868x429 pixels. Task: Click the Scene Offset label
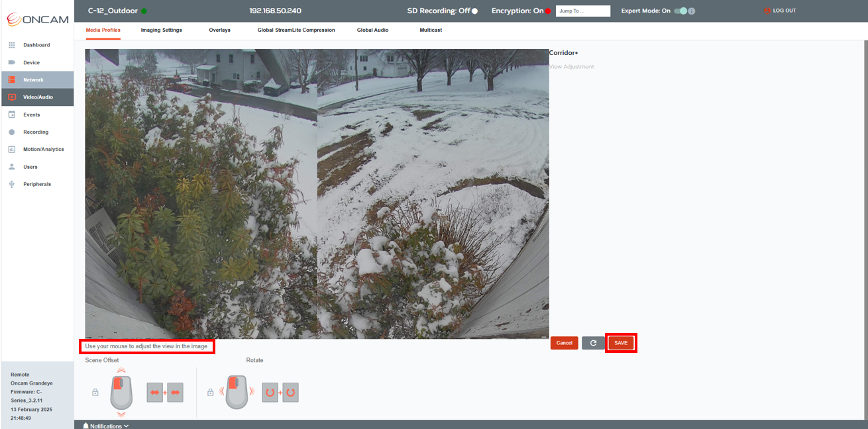coord(102,360)
